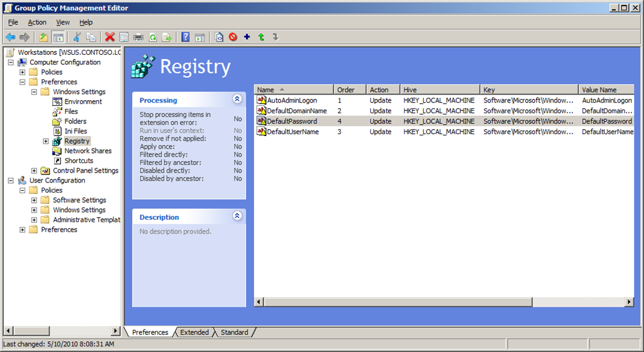Click the Cut scissors icon

click(77, 37)
